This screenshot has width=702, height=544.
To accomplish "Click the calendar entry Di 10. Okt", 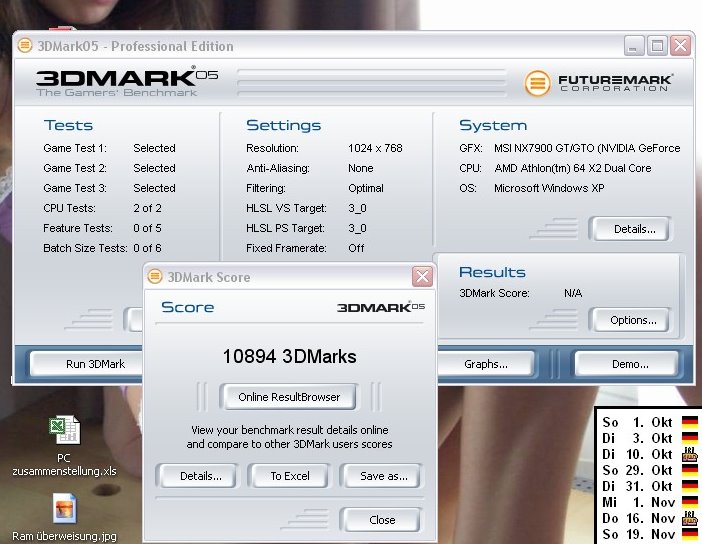I will (x=638, y=454).
